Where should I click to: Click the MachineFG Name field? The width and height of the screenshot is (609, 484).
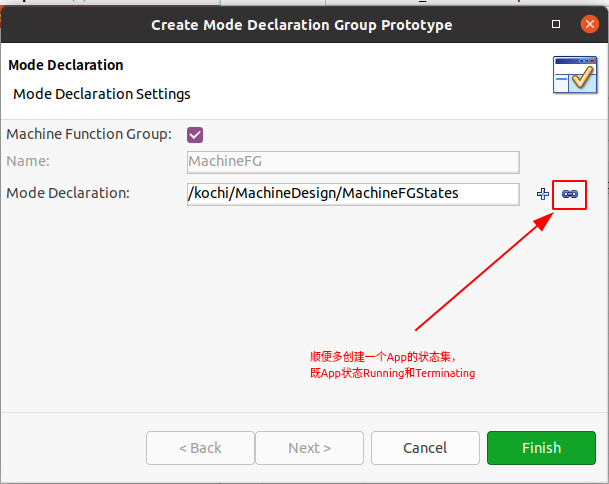[x=353, y=162]
